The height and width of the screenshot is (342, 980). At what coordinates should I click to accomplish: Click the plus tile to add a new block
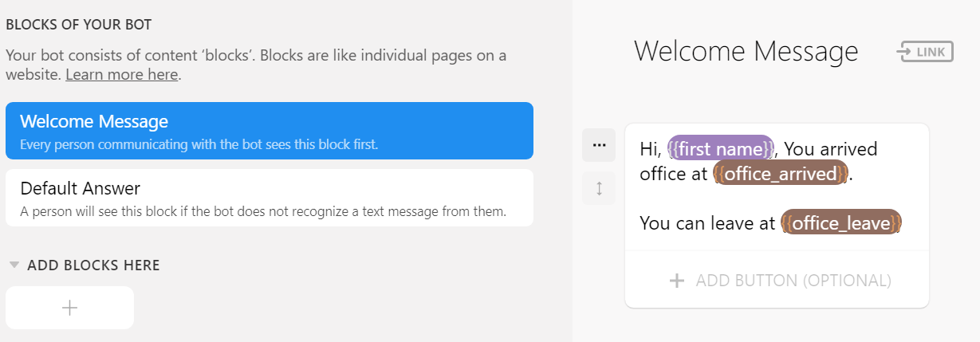coord(69,308)
